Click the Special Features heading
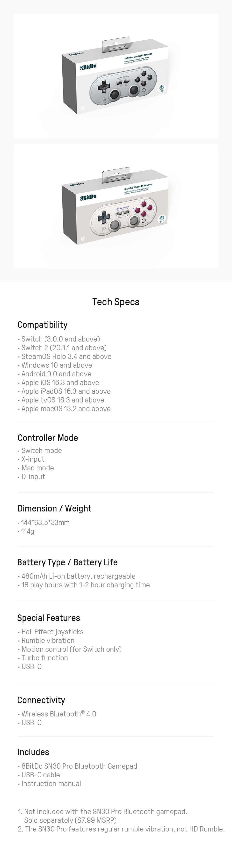 [x=49, y=618]
